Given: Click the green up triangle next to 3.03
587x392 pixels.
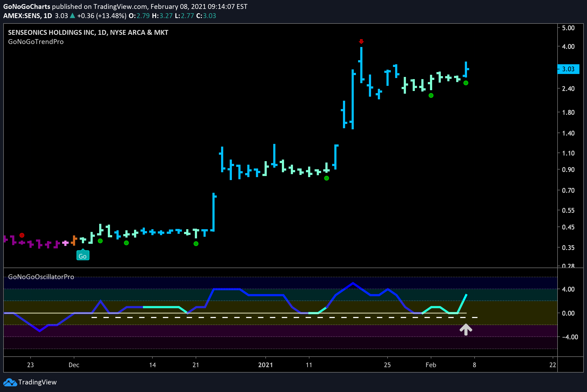Looking at the screenshot, I should [72, 16].
